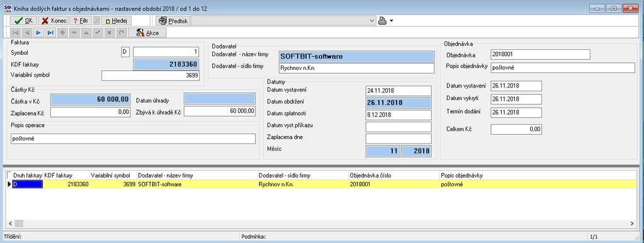Click the Objednávka number field 2018001
The height and width of the screenshot is (243, 644).
coord(540,54)
